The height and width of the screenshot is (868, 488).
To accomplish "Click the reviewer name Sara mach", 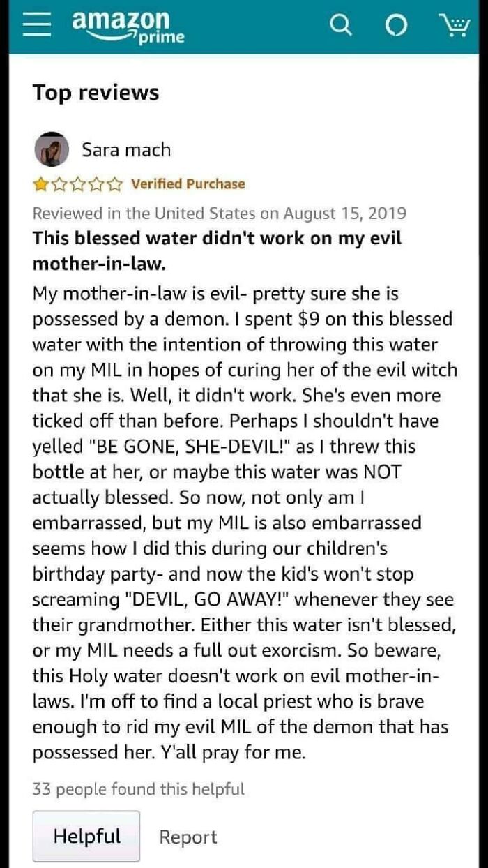I will coord(127,149).
